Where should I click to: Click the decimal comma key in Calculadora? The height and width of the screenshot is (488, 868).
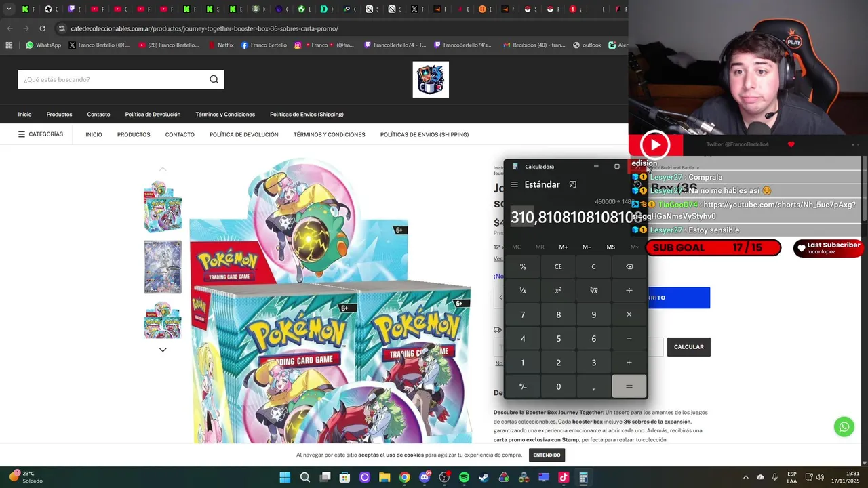coord(593,386)
